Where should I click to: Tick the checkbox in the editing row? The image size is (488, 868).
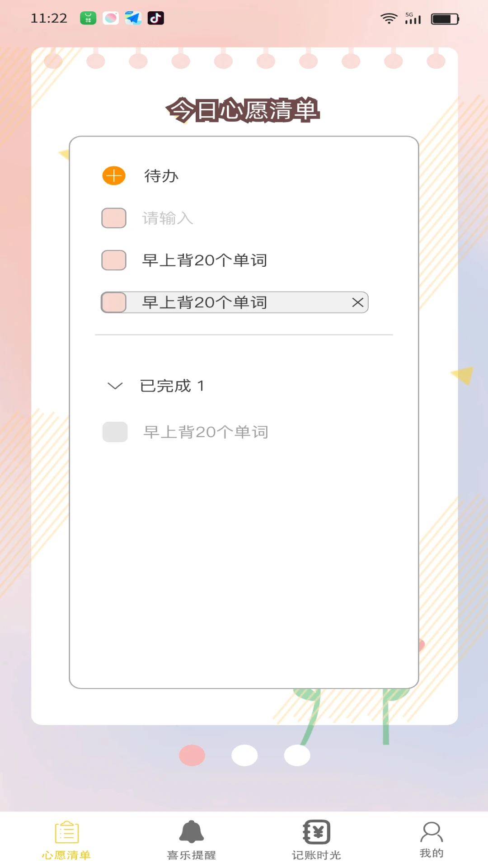pos(113,302)
